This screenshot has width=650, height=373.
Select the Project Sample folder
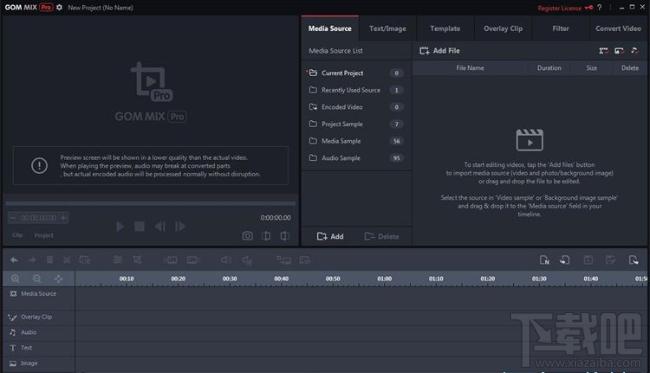point(356,124)
